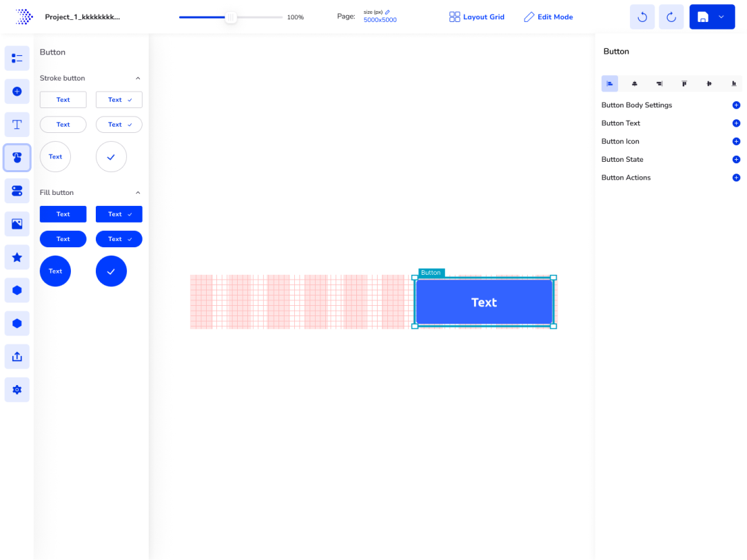This screenshot has height=560, width=747.
Task: Select the align-right tab in Button panel
Action: 659,83
